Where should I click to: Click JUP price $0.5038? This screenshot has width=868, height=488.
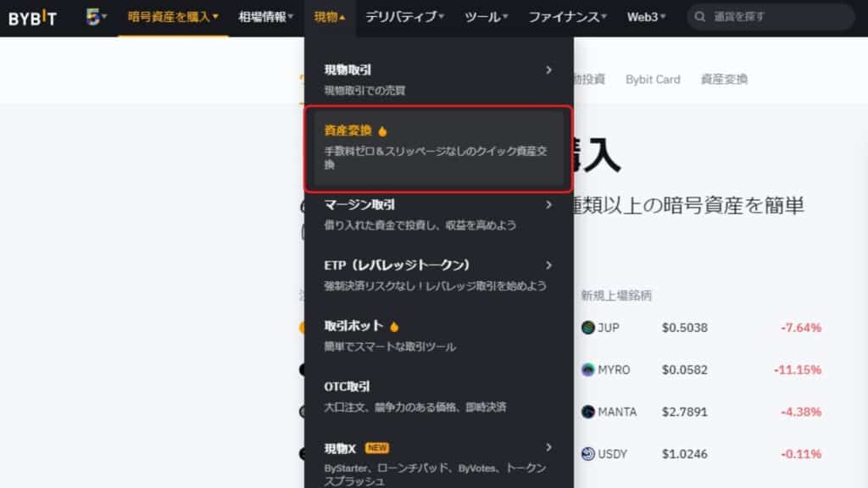pyautogui.click(x=685, y=328)
